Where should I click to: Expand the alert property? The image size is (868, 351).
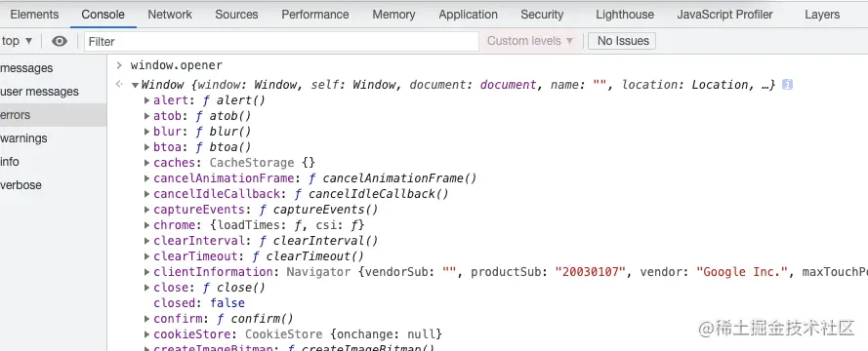[146, 100]
